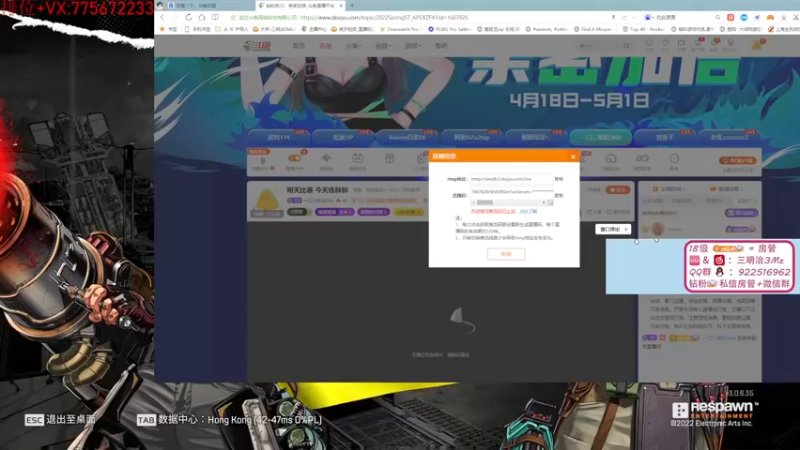800x450 pixels.
Task: Open the reading mode book icon
Action: coord(215,17)
